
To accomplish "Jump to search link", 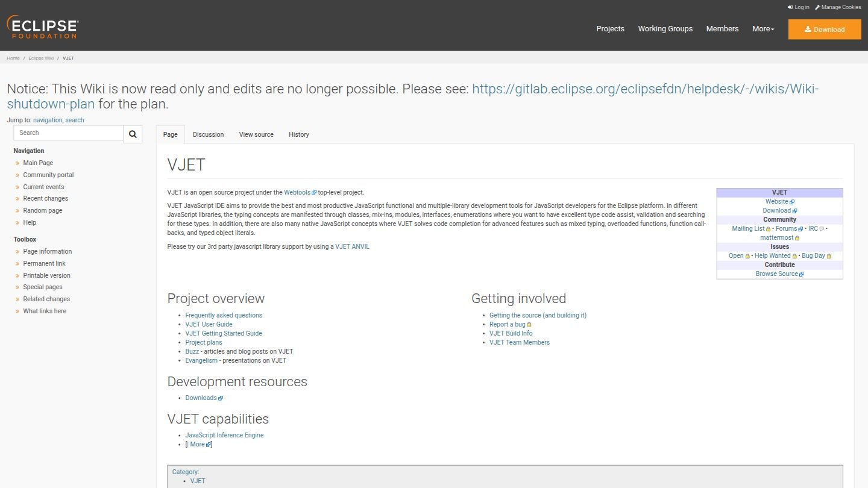I will click(x=75, y=120).
